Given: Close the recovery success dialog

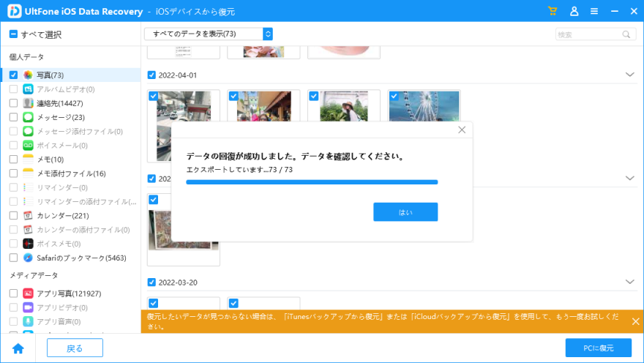Looking at the screenshot, I should pyautogui.click(x=462, y=130).
